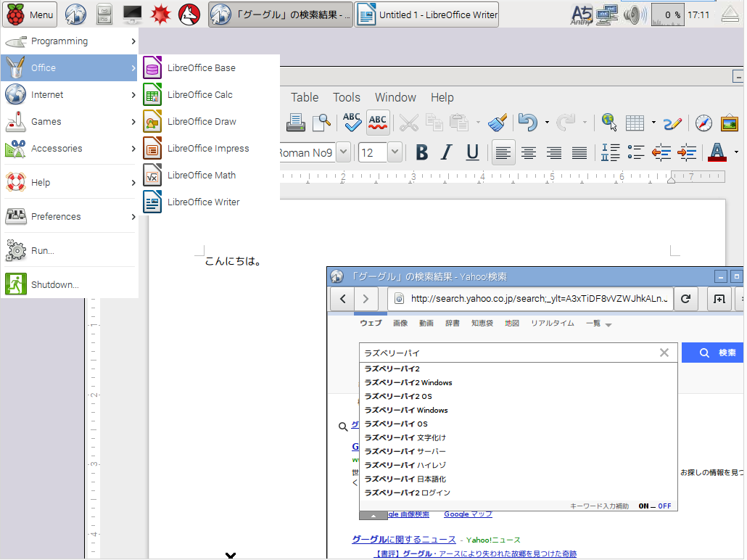Image resolution: width=747 pixels, height=560 pixels.
Task: Open font color dropdown arrow
Action: 736,152
